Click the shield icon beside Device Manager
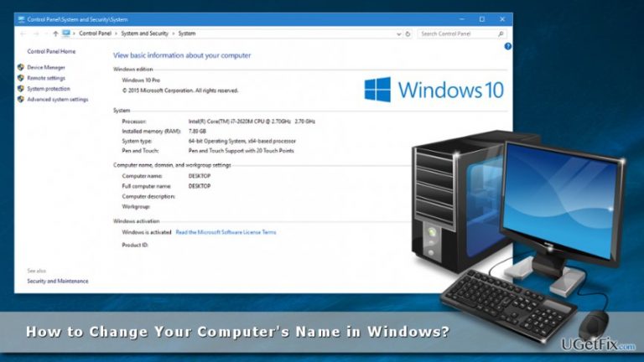The height and width of the screenshot is (362, 644). point(21,67)
